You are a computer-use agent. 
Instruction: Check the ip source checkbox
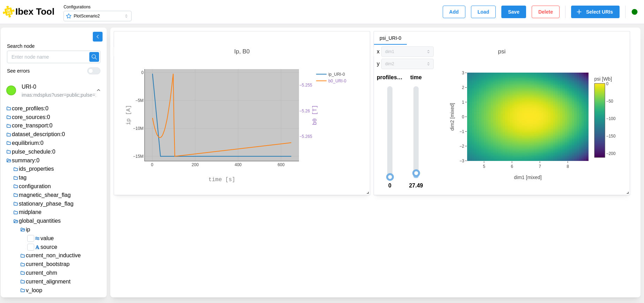click(31, 247)
